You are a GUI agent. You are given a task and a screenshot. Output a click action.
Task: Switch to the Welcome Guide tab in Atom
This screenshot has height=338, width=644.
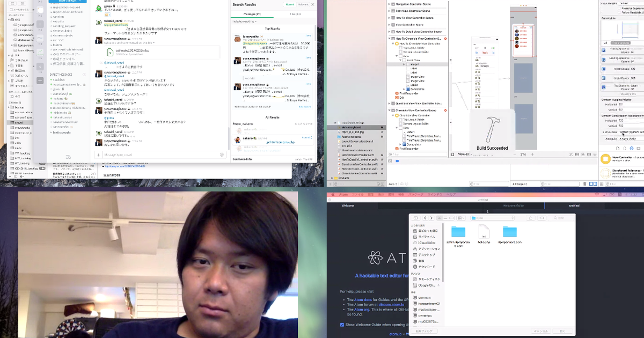(514, 205)
